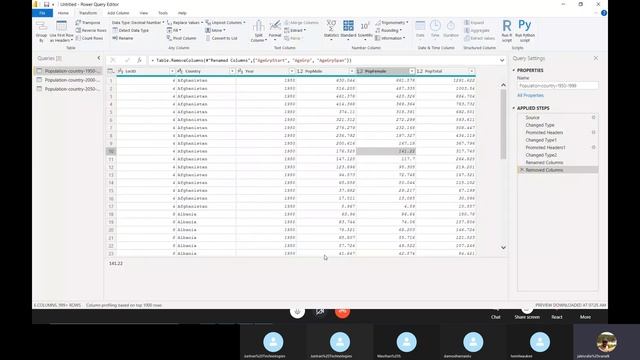Click Convert to List
The image size is (640, 360).
click(221, 38)
